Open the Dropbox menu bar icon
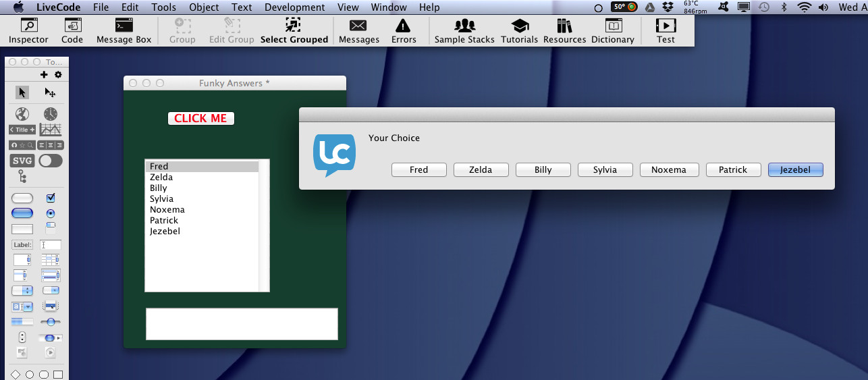 668,7
